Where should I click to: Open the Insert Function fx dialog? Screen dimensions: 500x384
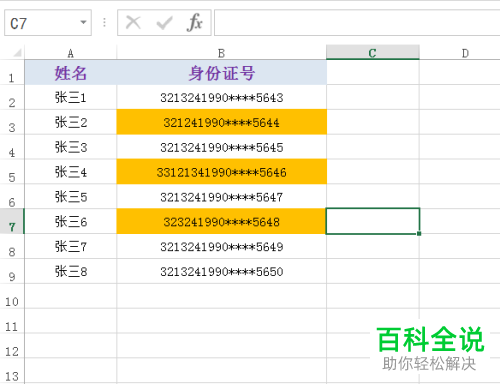point(195,23)
